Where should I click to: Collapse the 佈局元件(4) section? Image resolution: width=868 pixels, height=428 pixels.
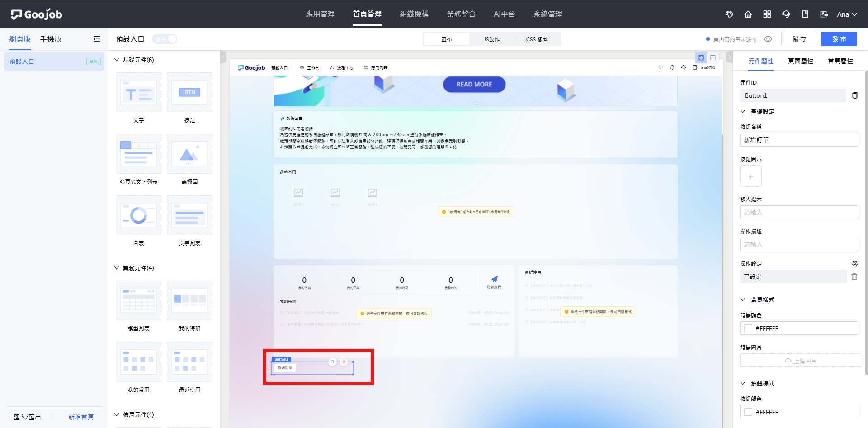[x=117, y=414]
